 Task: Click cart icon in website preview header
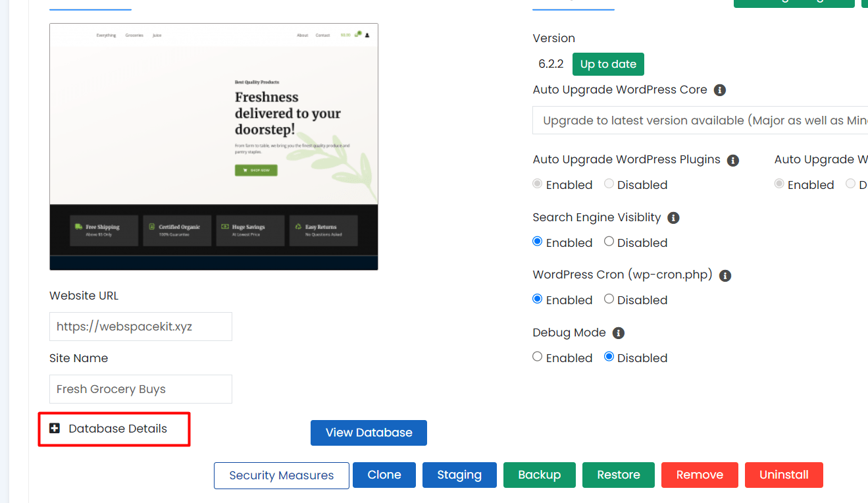click(x=358, y=34)
